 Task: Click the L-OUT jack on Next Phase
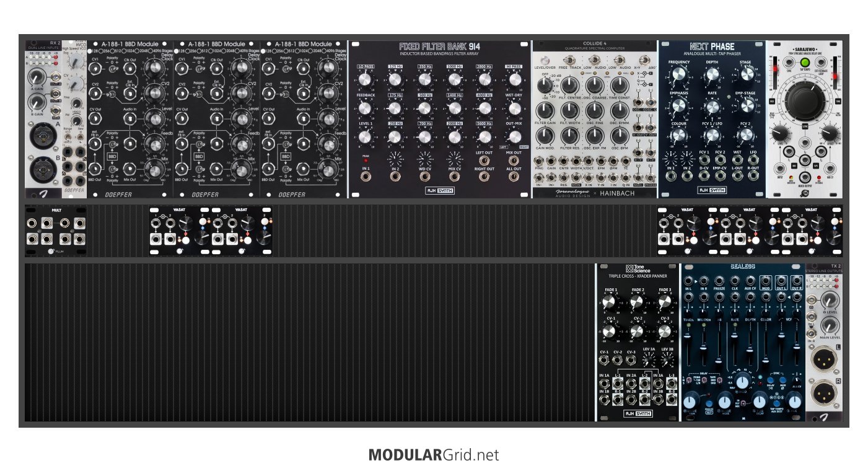(x=737, y=175)
